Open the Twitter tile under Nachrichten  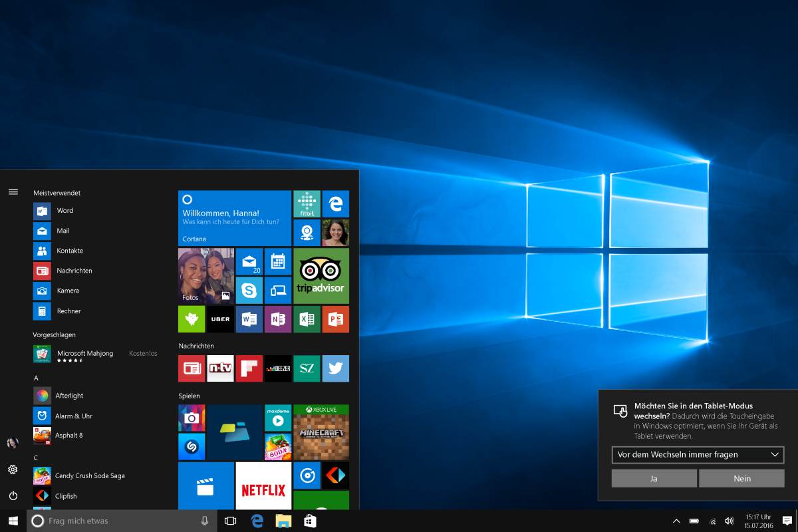(336, 368)
